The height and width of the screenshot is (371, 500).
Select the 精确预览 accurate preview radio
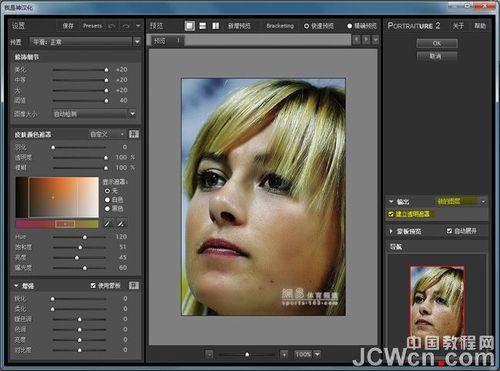[x=349, y=26]
